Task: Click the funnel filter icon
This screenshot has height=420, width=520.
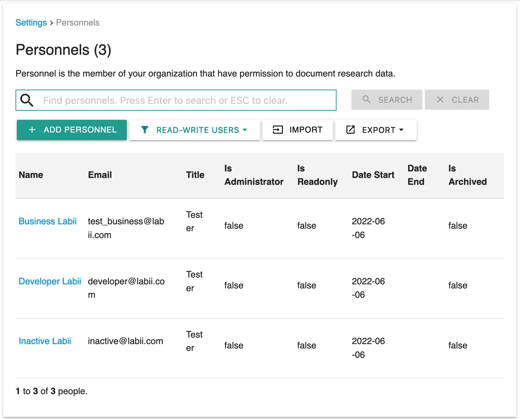Action: pos(145,130)
